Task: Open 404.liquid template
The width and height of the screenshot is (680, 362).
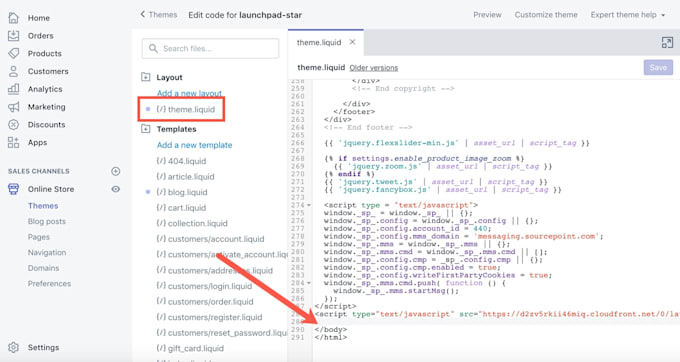Action: [181, 161]
